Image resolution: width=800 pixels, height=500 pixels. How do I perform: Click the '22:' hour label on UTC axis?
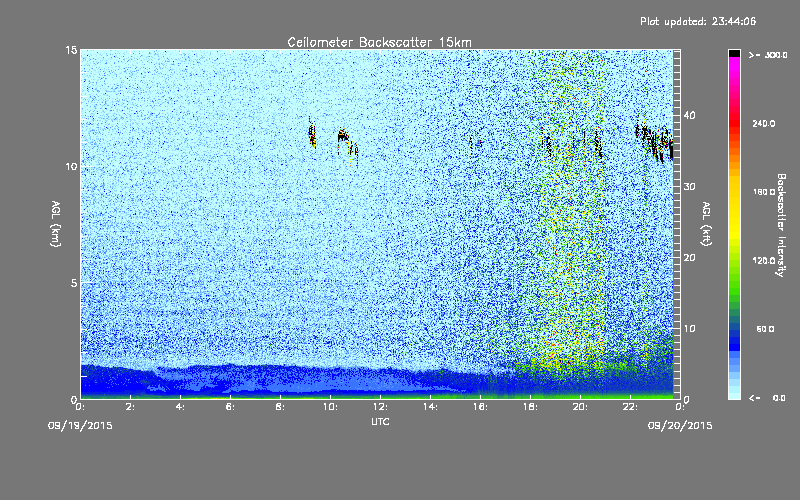pos(630,407)
